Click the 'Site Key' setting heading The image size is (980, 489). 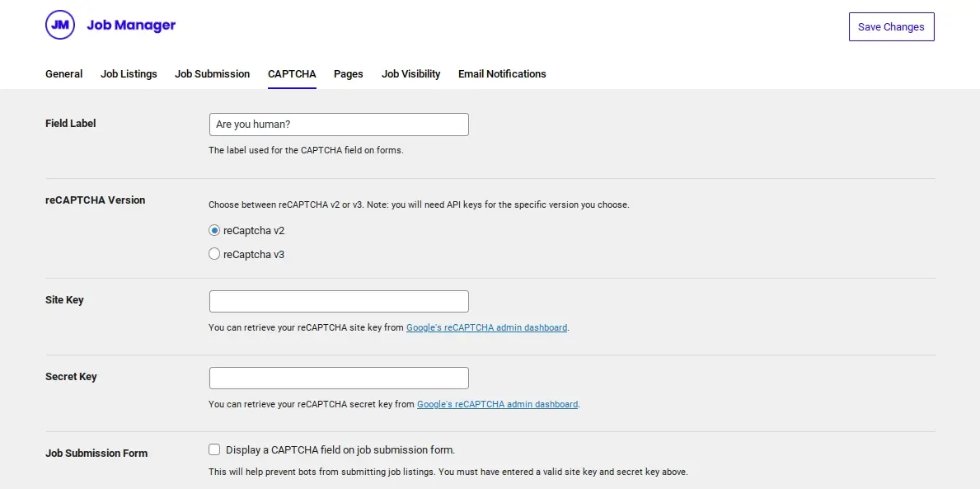(64, 300)
